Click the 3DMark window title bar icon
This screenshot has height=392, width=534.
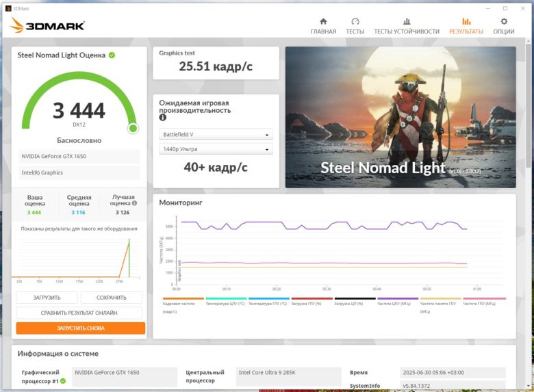[8, 8]
